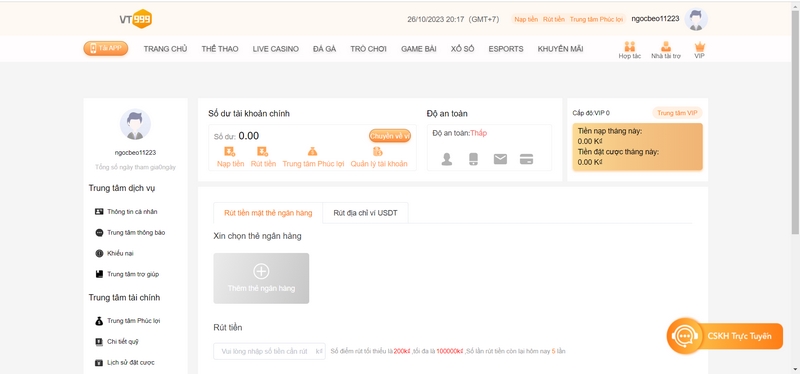The image size is (800, 374).
Task: Focus the withdrawal amount input field
Action: [269, 351]
